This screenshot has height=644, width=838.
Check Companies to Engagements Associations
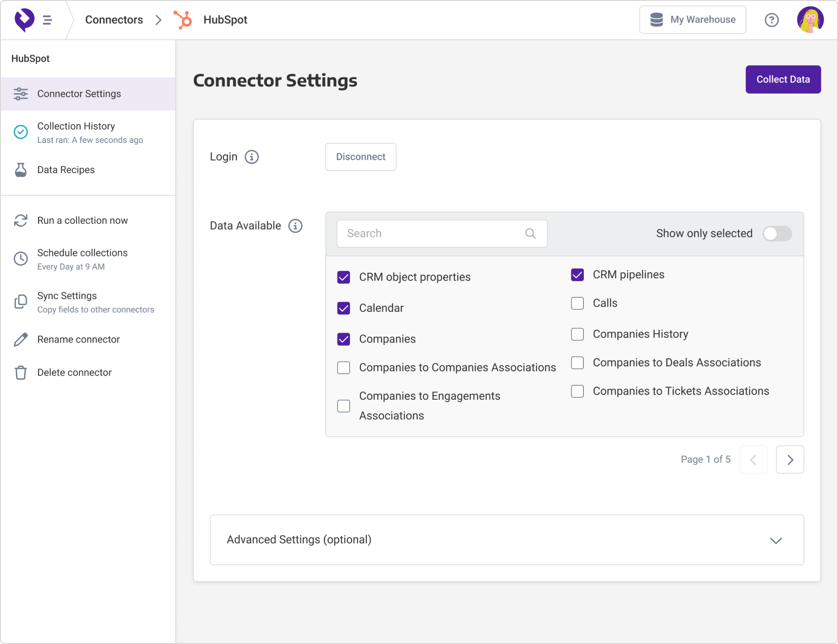pyautogui.click(x=344, y=406)
